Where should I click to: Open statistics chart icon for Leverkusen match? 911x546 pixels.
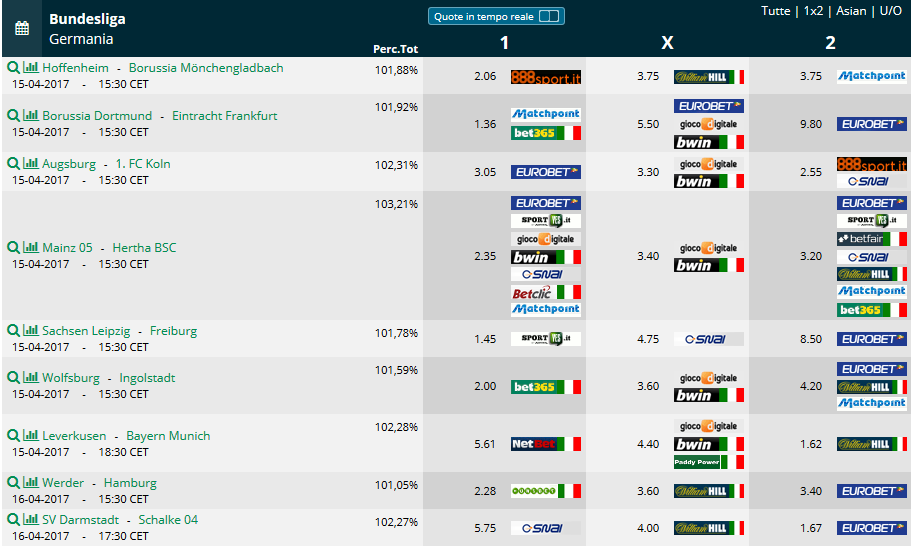30,436
